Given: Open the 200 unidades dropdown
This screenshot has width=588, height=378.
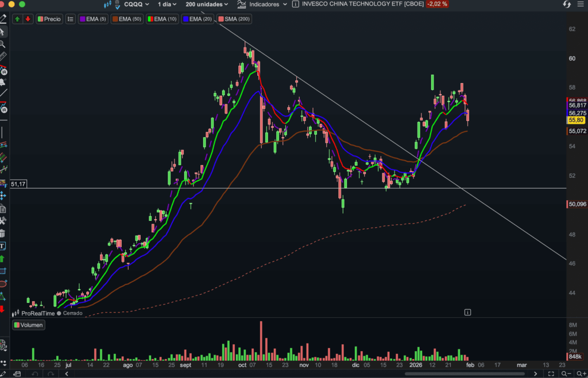Looking at the screenshot, I should [x=207, y=4].
